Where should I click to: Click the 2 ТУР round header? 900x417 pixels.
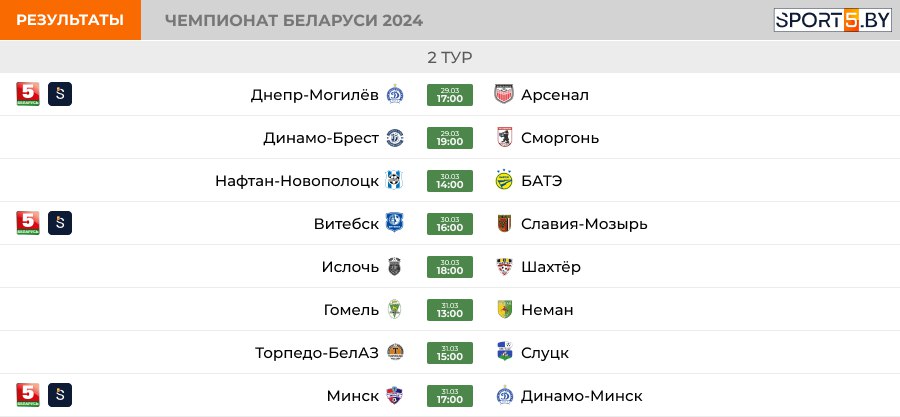[x=450, y=57]
